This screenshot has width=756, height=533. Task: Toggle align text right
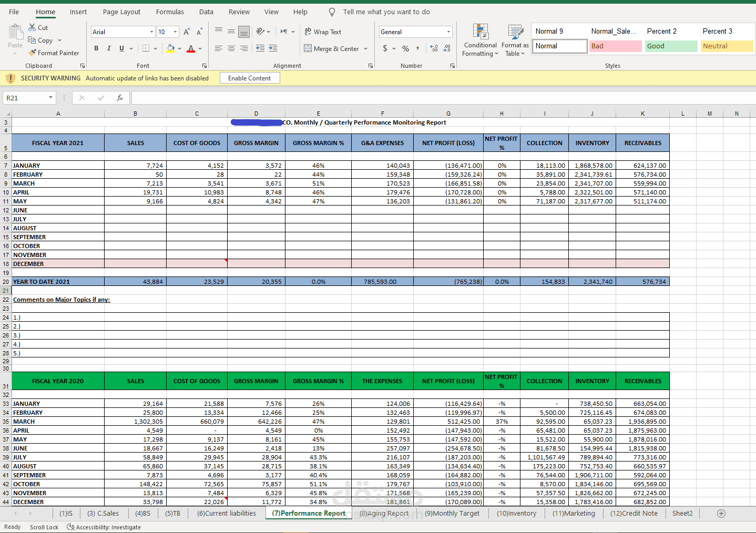coord(244,48)
